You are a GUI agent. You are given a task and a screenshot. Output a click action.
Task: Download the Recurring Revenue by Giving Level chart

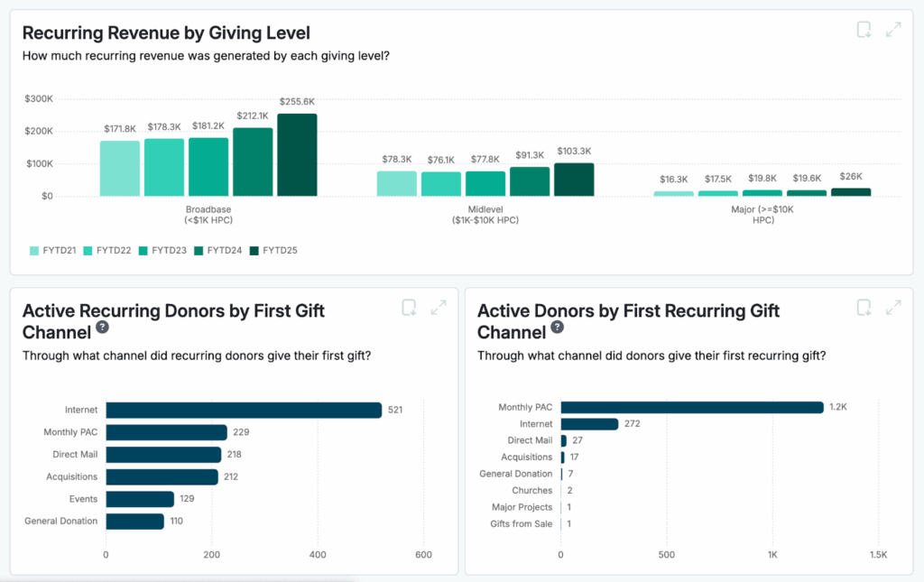pos(864,29)
